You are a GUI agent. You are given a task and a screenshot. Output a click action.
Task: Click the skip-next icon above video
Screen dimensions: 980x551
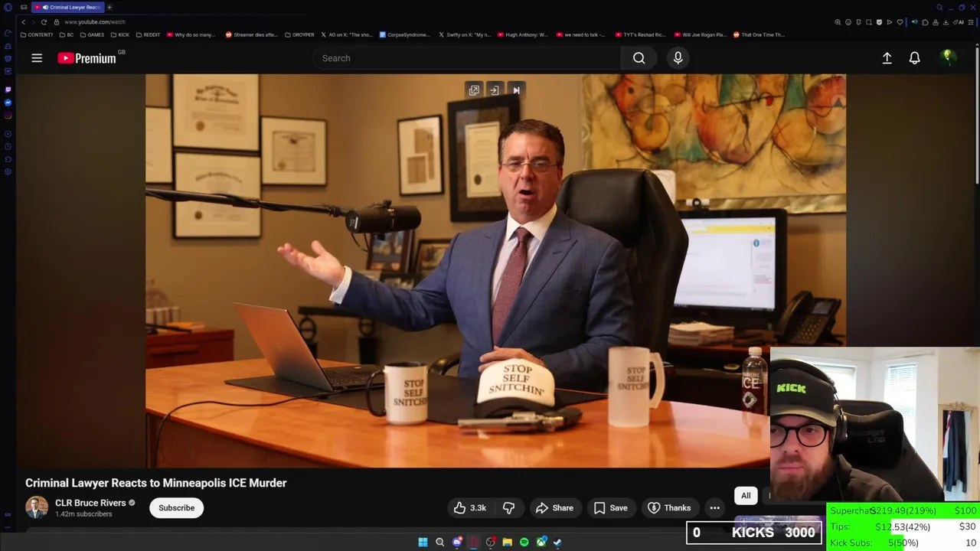coord(516,90)
